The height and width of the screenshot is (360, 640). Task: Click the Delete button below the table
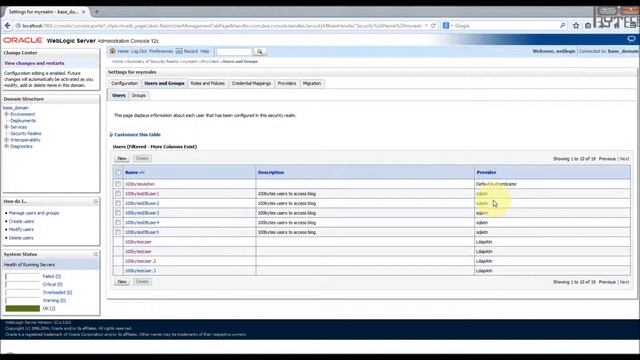[x=142, y=282]
